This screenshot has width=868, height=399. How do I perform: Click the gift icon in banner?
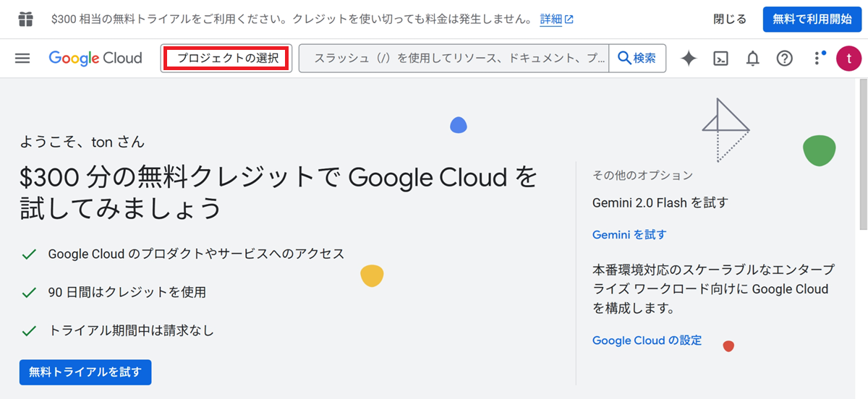point(25,19)
